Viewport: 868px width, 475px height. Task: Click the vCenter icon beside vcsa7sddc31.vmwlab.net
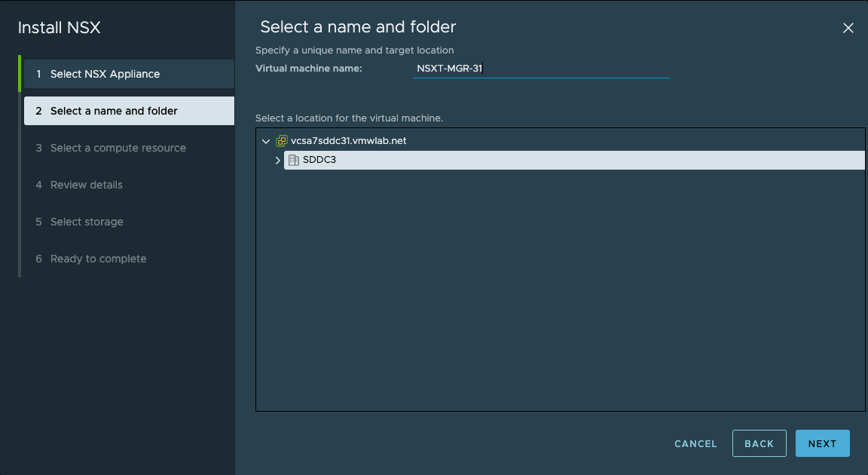281,141
